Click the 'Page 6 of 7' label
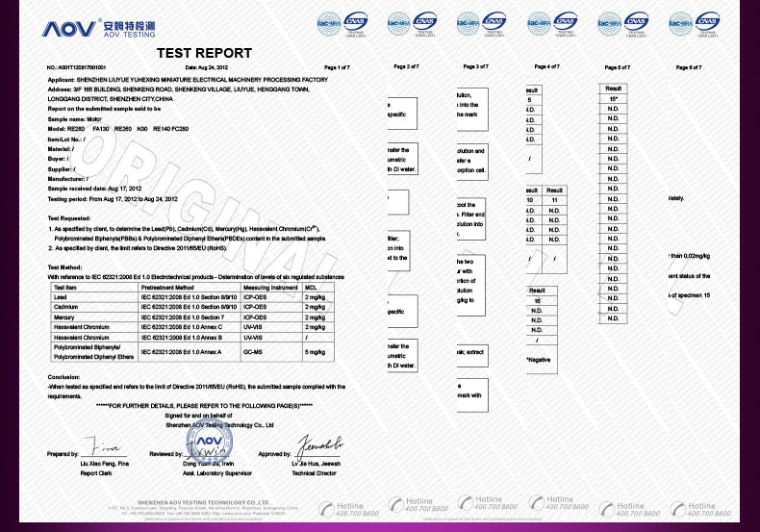 [689, 68]
